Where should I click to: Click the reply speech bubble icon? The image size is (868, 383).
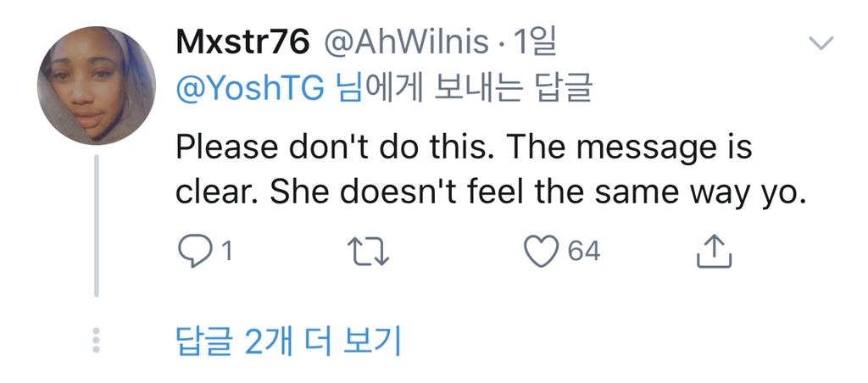point(195,251)
